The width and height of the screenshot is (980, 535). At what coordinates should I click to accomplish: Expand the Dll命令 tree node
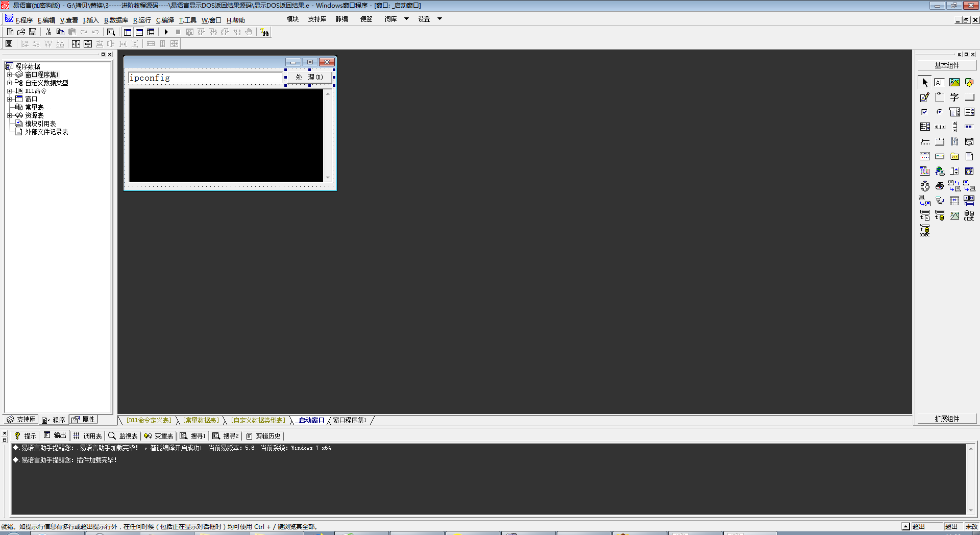[x=9, y=91]
